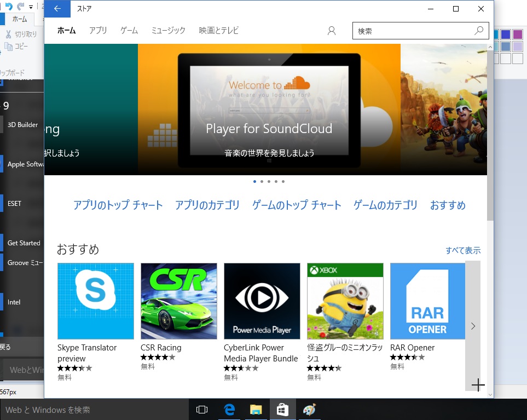
Task: Open Task View on the taskbar
Action: 201,410
